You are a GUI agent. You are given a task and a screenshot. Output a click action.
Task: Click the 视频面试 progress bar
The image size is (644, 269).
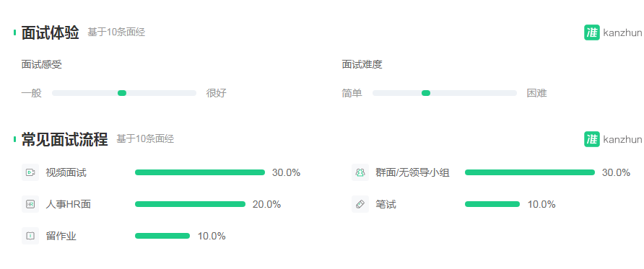point(200,172)
